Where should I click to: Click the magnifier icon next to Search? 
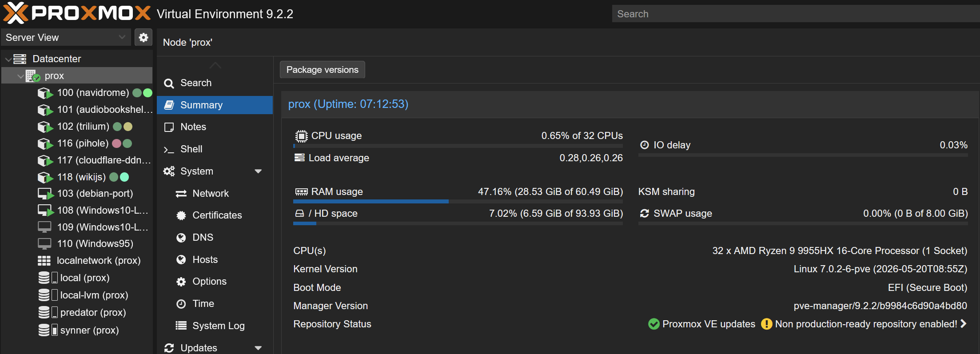pos(169,83)
